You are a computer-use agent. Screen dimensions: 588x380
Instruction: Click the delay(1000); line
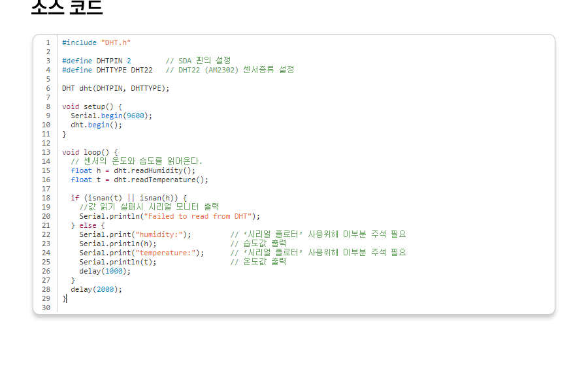pos(105,271)
